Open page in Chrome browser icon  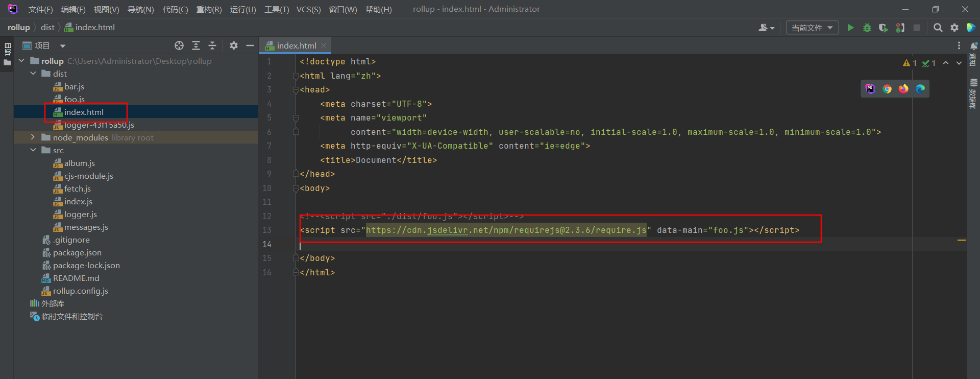tap(887, 89)
